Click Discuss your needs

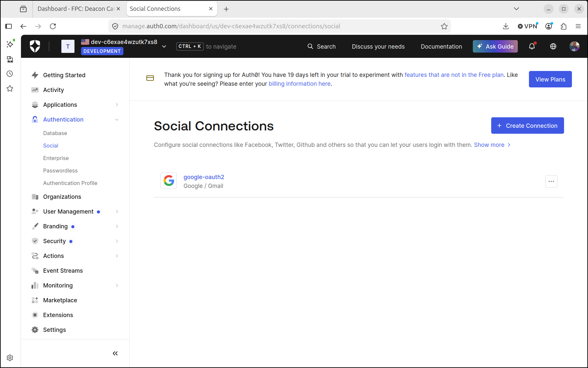[x=378, y=47]
